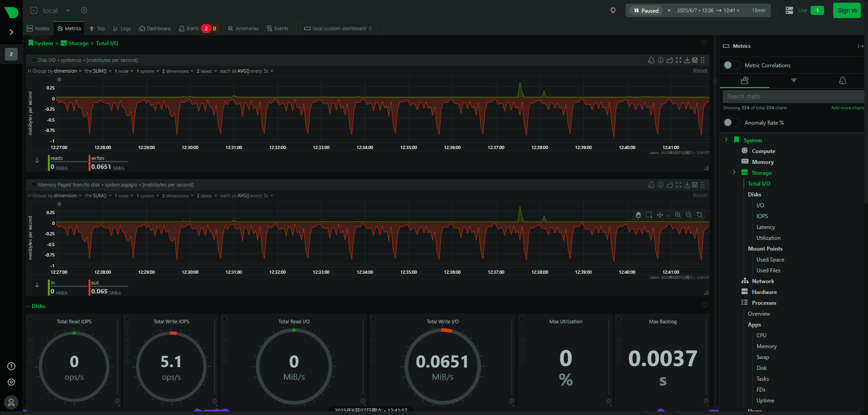868x415 pixels.
Task: Select Latency under Disks in sidebar
Action: [x=765, y=227]
